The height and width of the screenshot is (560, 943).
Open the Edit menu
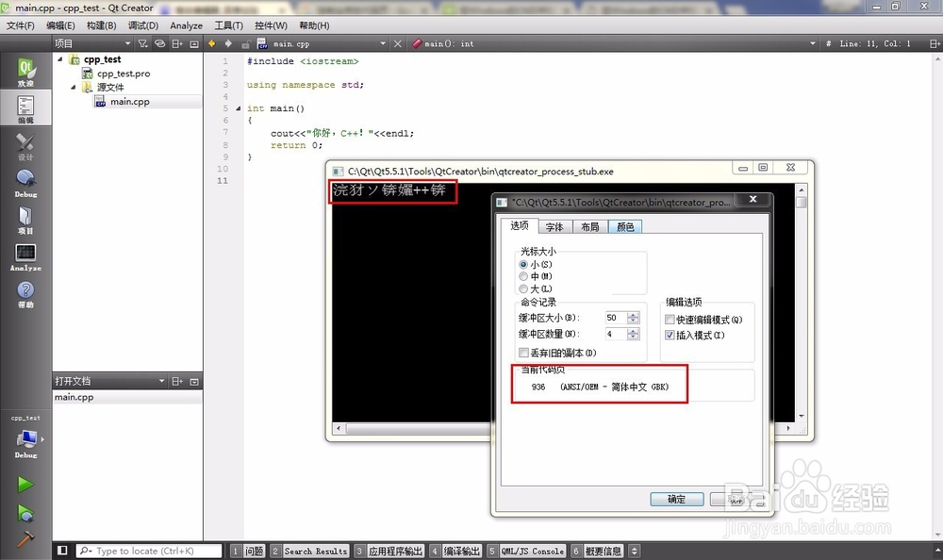[60, 25]
